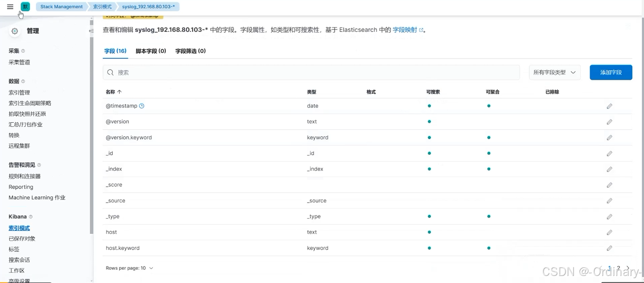This screenshot has height=283, width=644.
Task: Open the 字段映射 documentation link
Action: click(x=408, y=30)
